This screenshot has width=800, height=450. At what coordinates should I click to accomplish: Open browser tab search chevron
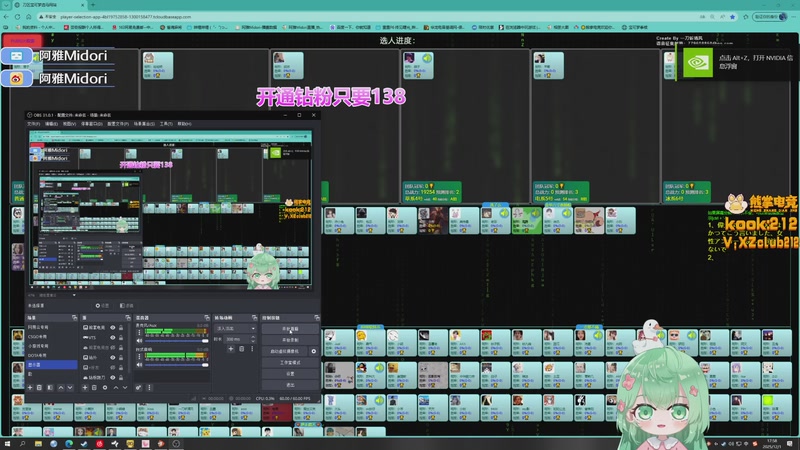point(6,5)
